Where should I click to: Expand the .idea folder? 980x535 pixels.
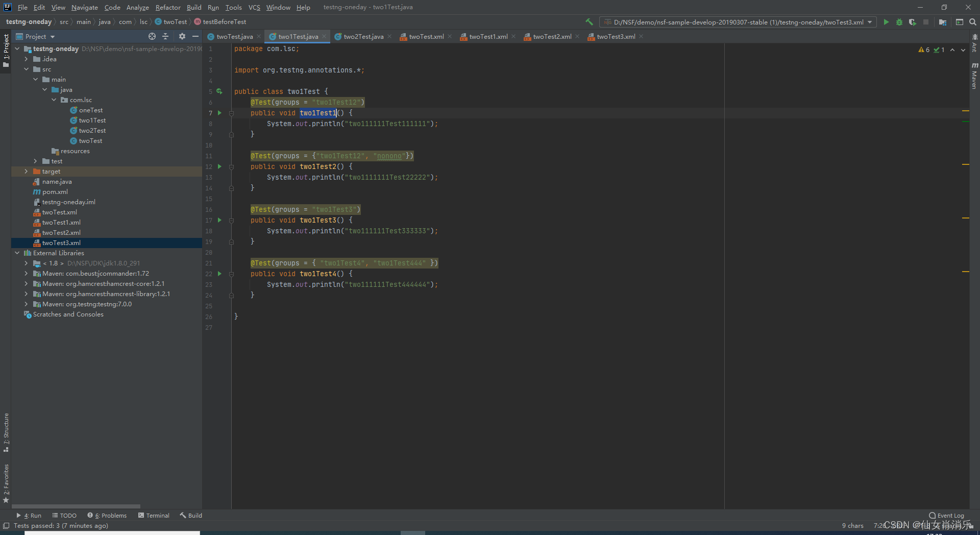pyautogui.click(x=26, y=59)
